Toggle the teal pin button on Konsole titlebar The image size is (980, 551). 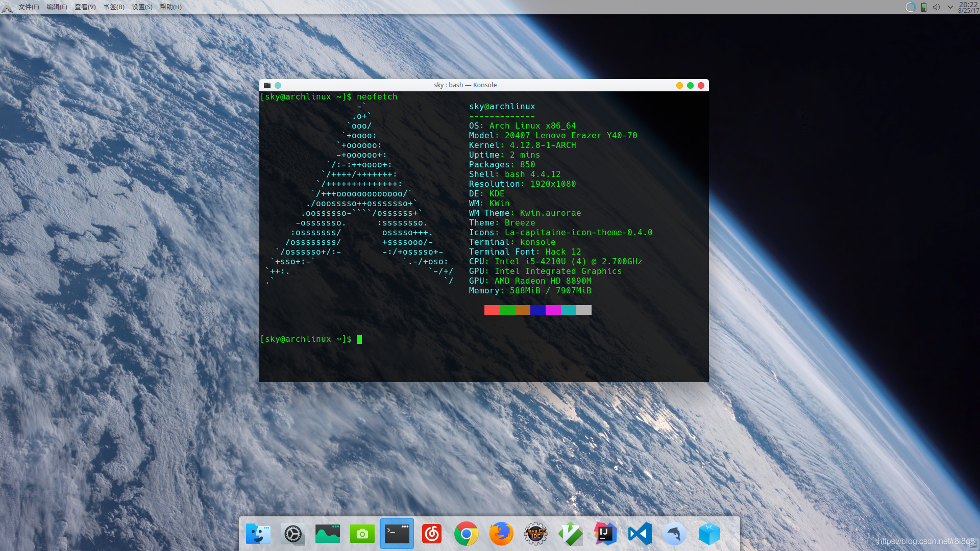(x=278, y=85)
